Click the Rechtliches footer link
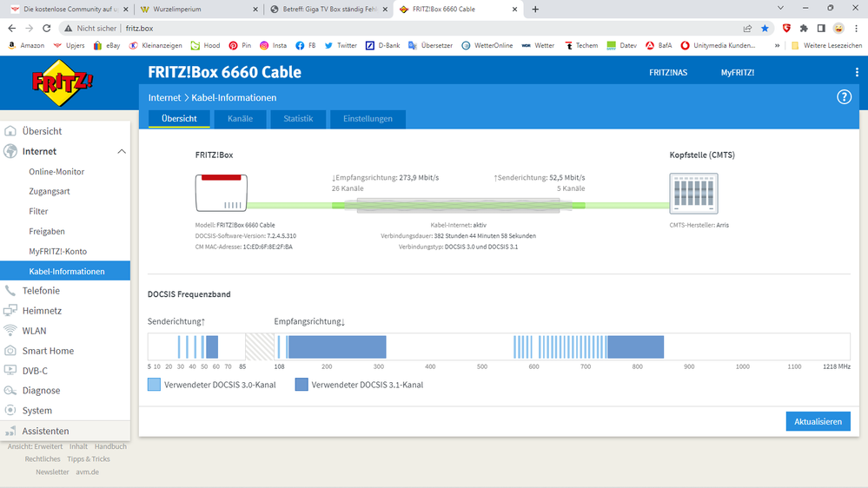 click(x=43, y=459)
